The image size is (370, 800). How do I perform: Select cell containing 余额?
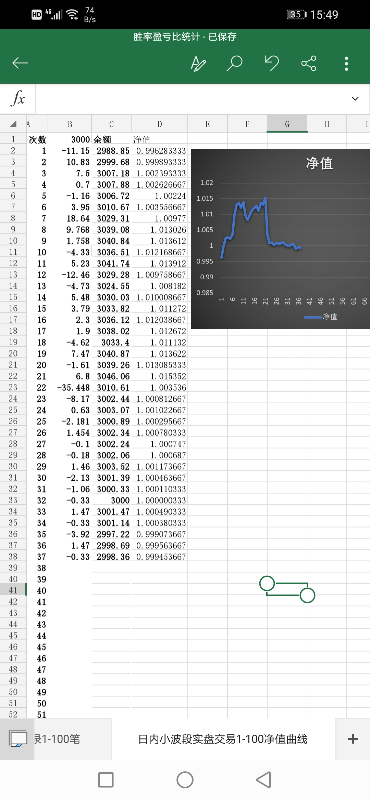point(111,139)
